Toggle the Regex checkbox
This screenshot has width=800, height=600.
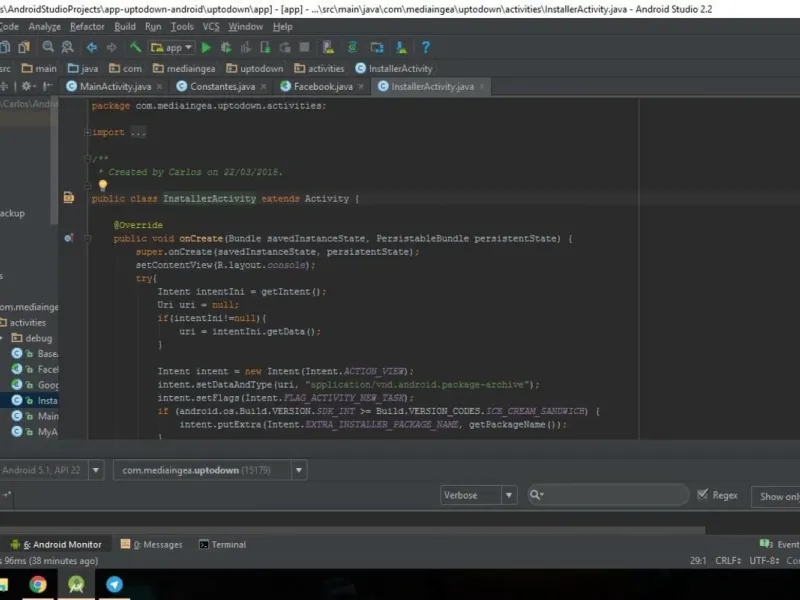tap(703, 495)
